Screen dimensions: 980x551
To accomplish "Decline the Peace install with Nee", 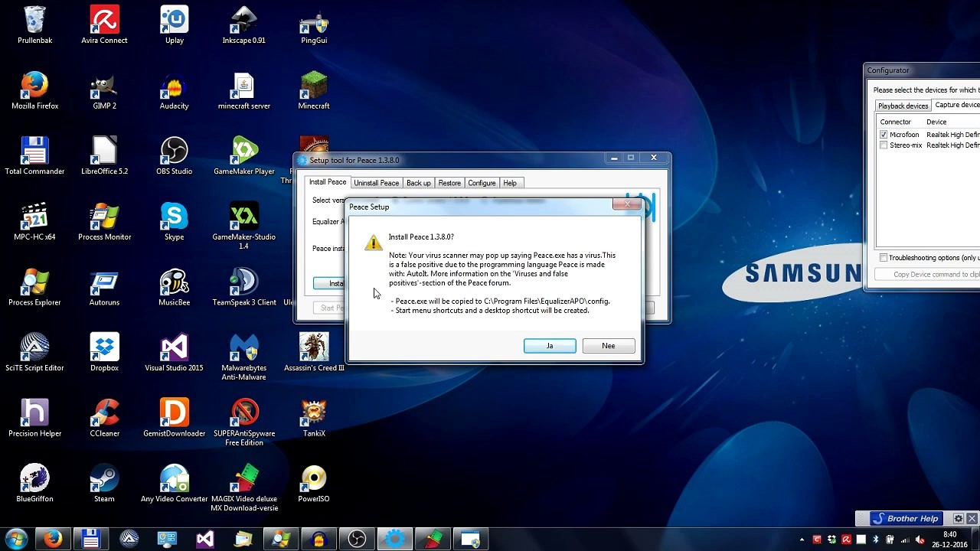I will [x=608, y=345].
